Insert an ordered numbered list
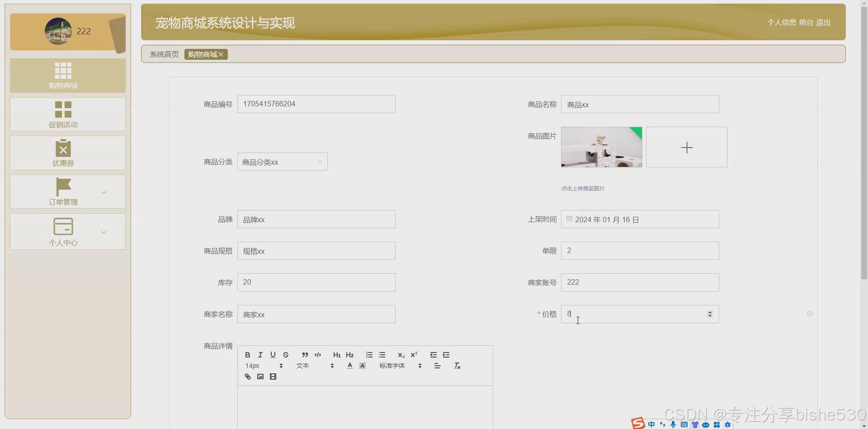Image resolution: width=868 pixels, height=429 pixels. (x=369, y=355)
